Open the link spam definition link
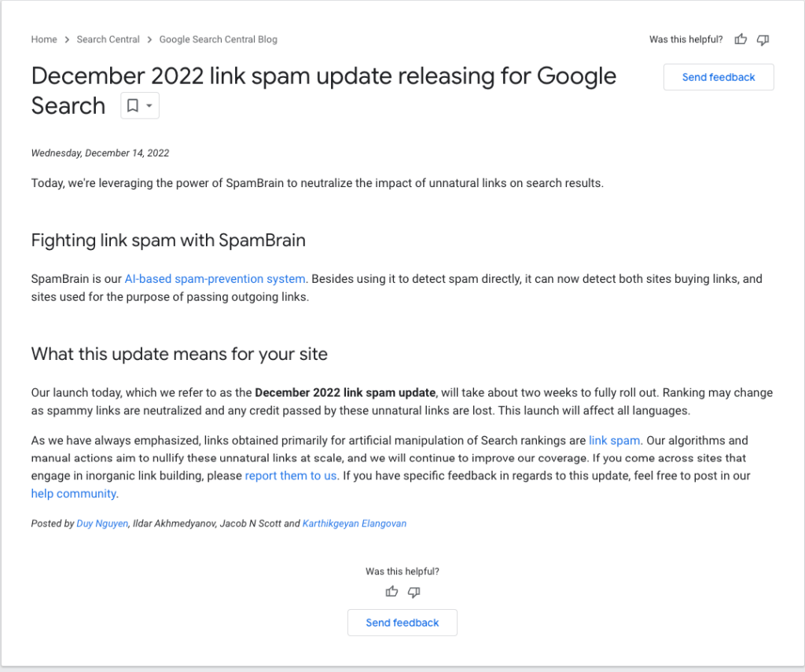The height and width of the screenshot is (672, 805). point(614,440)
